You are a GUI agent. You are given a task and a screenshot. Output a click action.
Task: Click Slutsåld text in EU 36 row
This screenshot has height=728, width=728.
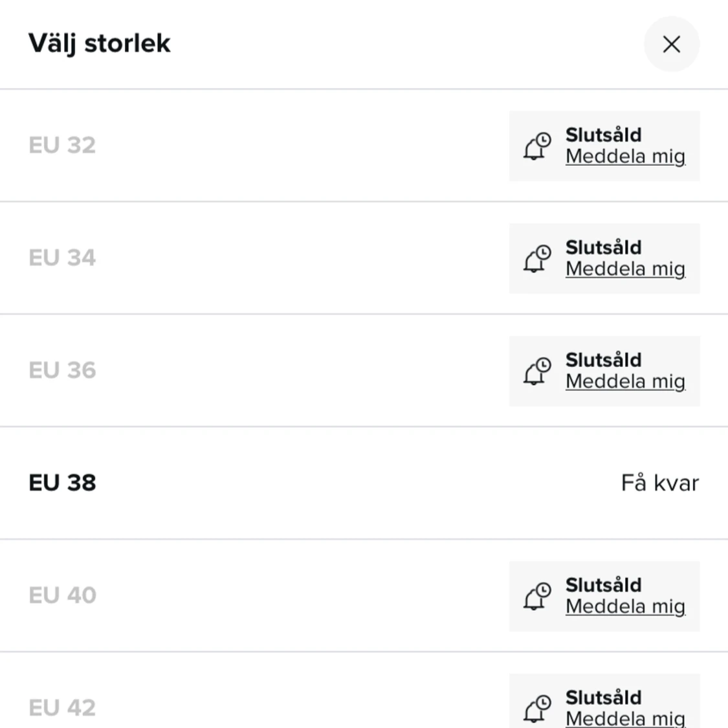tap(604, 360)
